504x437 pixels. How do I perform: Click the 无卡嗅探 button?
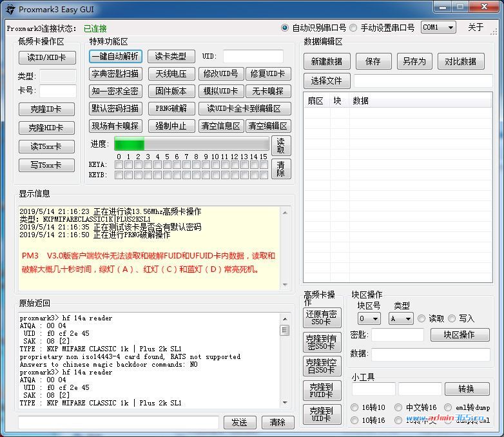(x=268, y=91)
